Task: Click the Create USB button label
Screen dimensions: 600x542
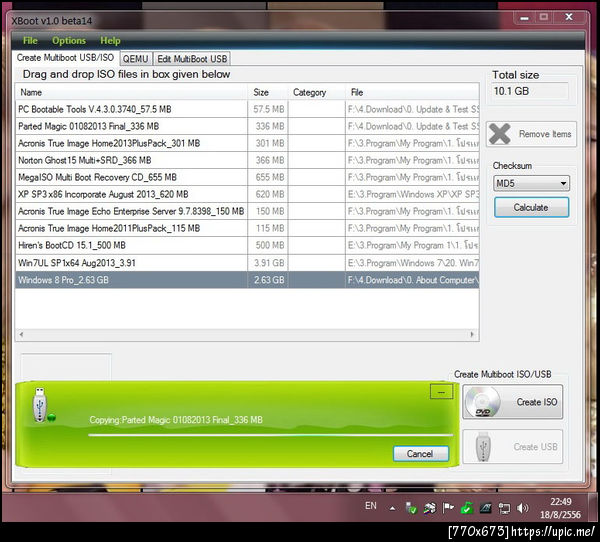Action: point(535,447)
